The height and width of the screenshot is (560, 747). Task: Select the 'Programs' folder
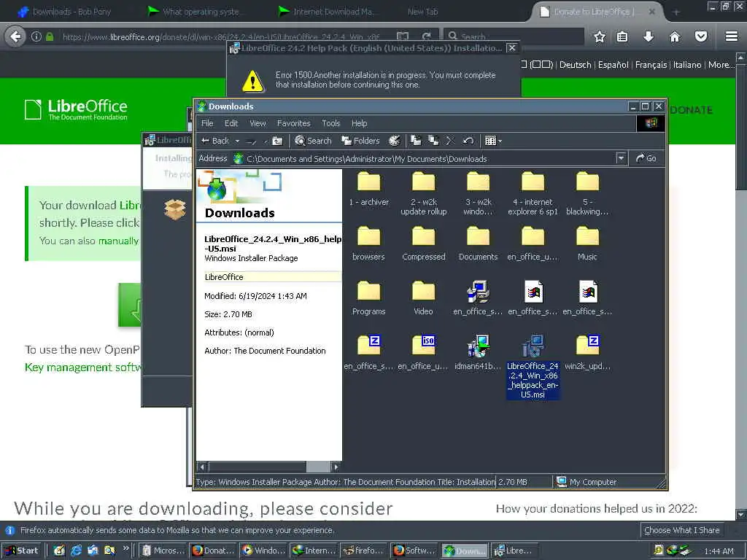(368, 298)
